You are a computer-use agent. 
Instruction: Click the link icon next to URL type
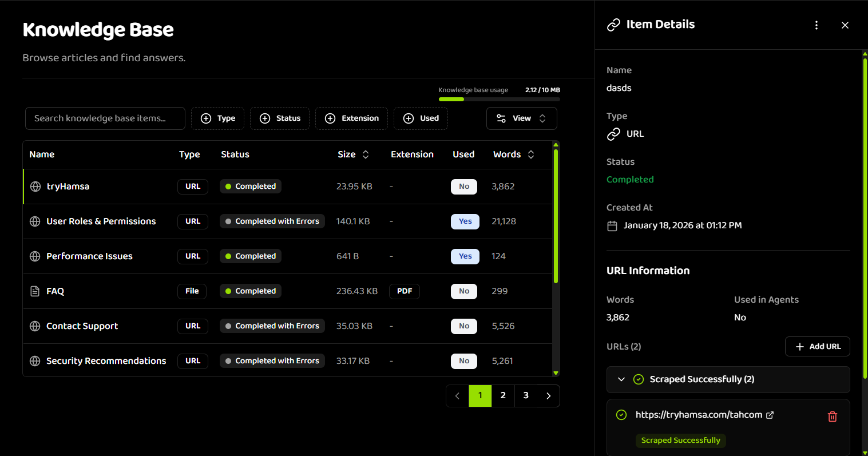click(613, 134)
